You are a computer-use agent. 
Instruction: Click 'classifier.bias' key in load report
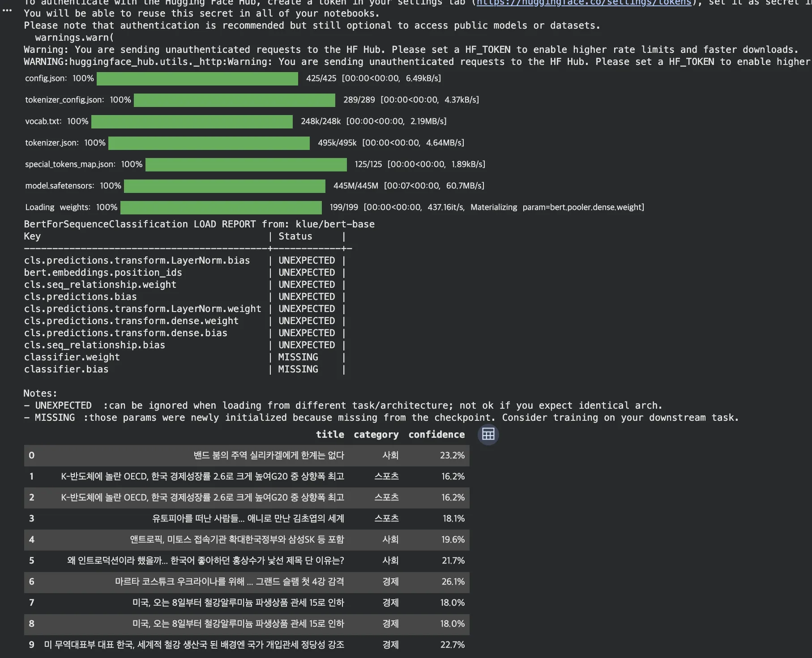click(x=66, y=369)
